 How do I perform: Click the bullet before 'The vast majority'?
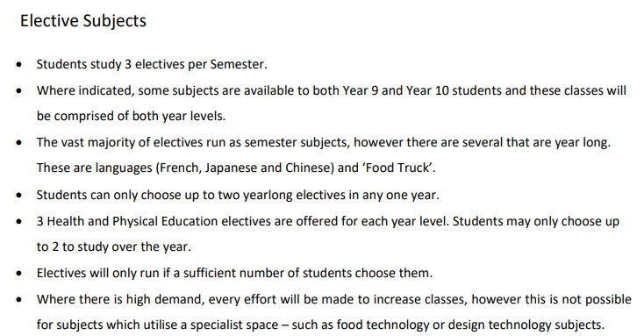click(x=19, y=143)
